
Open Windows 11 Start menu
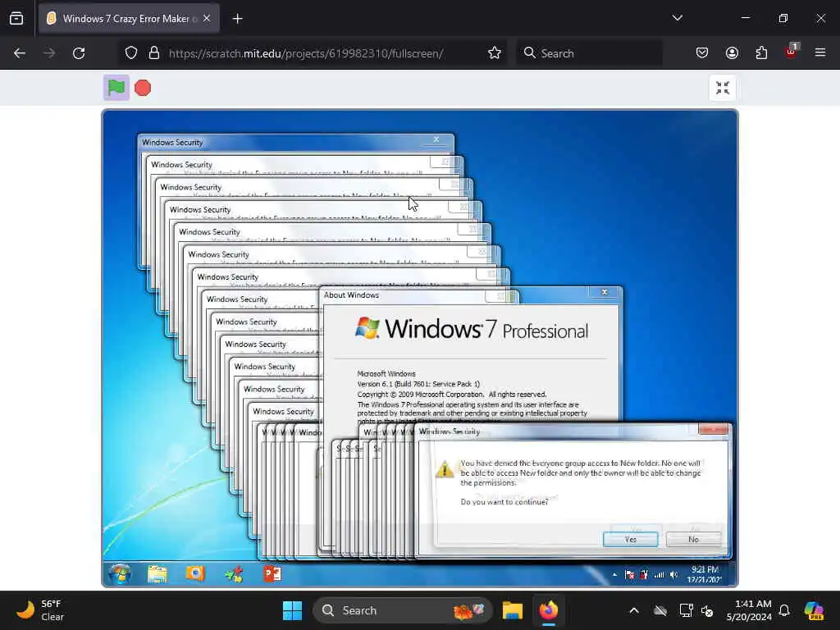[293, 610]
